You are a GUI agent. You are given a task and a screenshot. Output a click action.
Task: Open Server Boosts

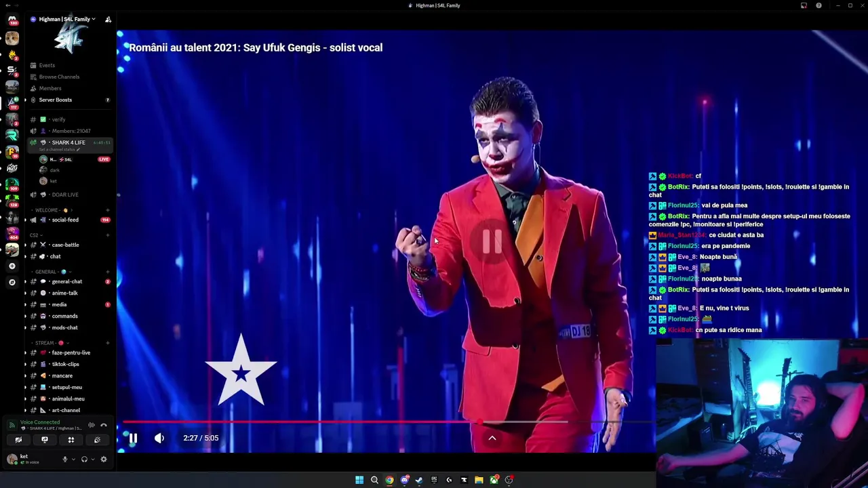point(70,100)
